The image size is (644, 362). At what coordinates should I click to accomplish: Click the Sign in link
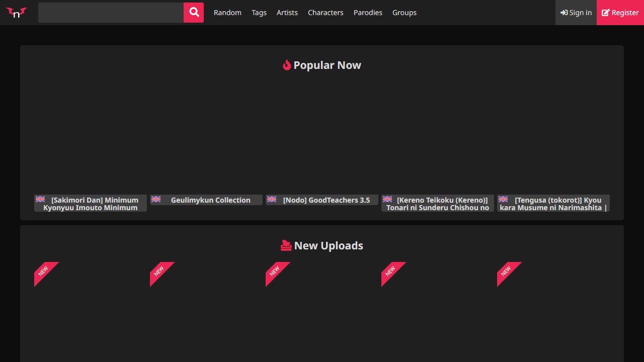pyautogui.click(x=576, y=13)
